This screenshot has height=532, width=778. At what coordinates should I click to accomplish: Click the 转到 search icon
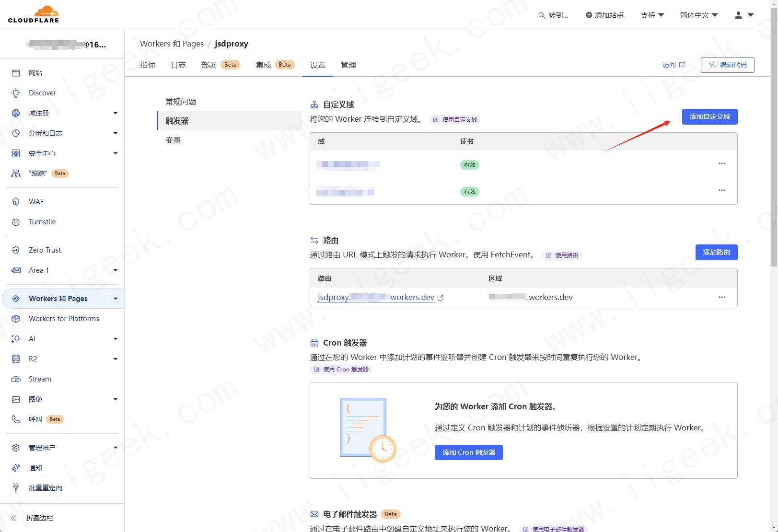(542, 15)
